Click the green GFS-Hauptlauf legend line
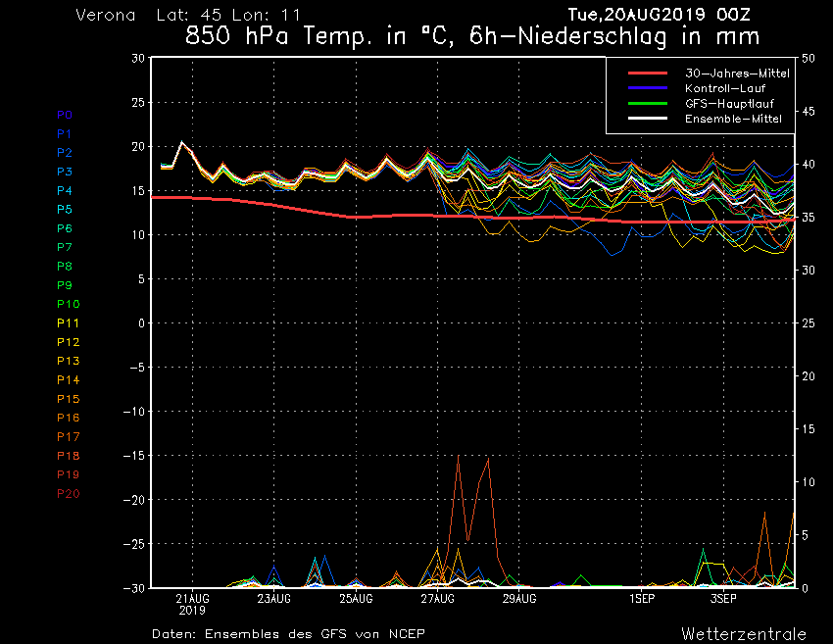833x644 pixels. [648, 103]
